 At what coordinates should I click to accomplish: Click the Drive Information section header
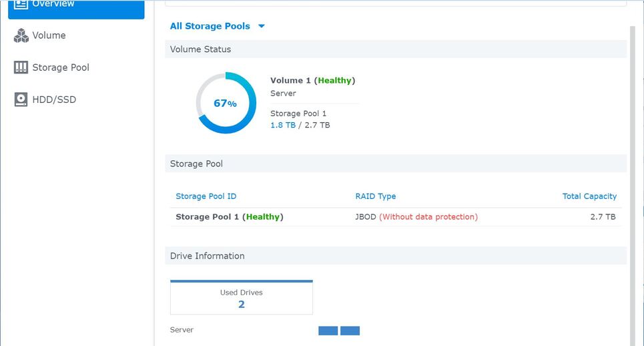[x=207, y=256]
